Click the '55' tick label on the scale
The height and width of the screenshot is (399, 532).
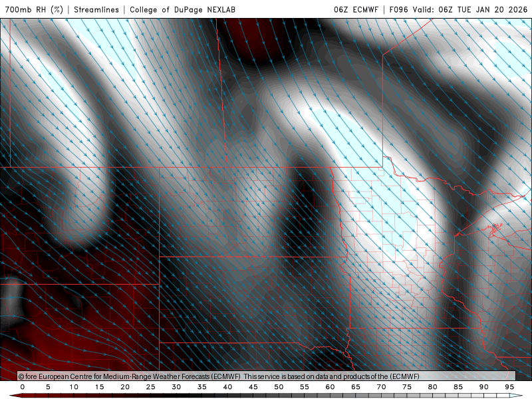[305, 387]
